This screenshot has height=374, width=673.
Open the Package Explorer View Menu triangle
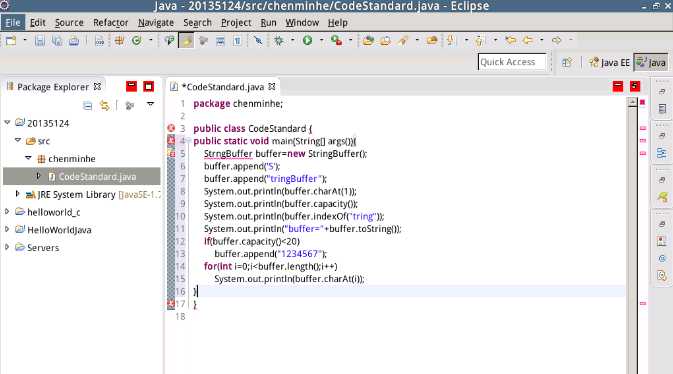[150, 104]
